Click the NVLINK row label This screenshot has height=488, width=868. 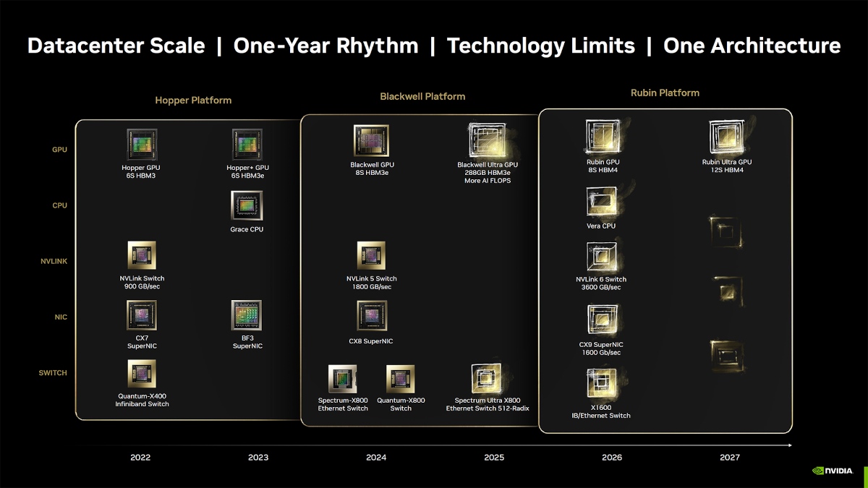[54, 261]
